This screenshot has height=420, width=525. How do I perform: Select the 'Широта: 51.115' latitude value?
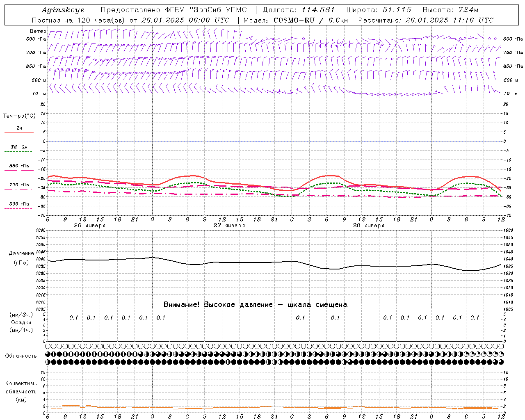click(379, 10)
